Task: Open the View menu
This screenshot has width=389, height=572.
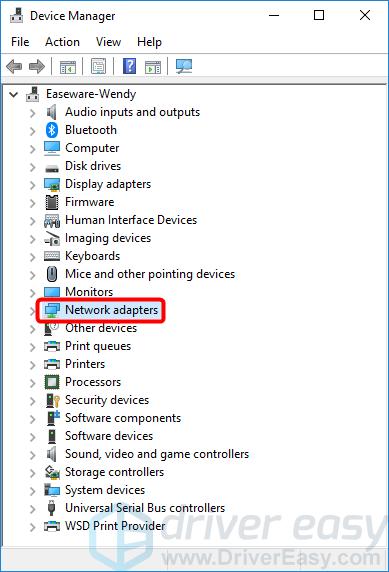Action: 108,42
